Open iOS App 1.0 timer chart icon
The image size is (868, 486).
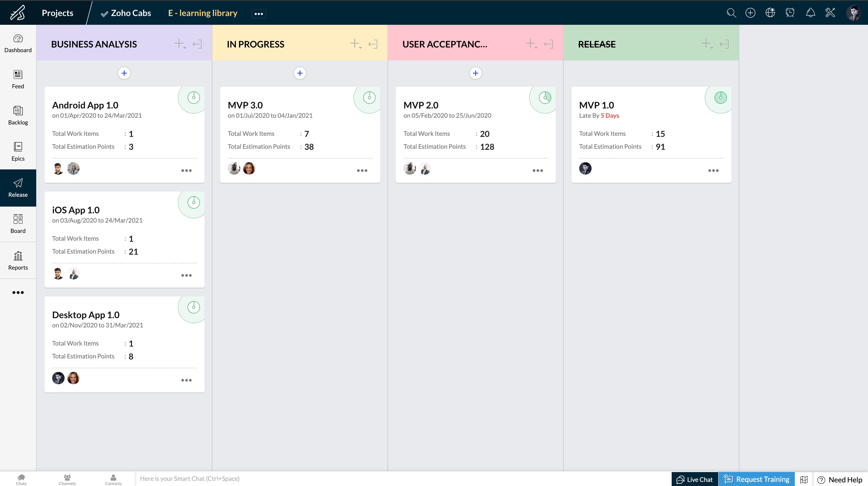pos(194,202)
